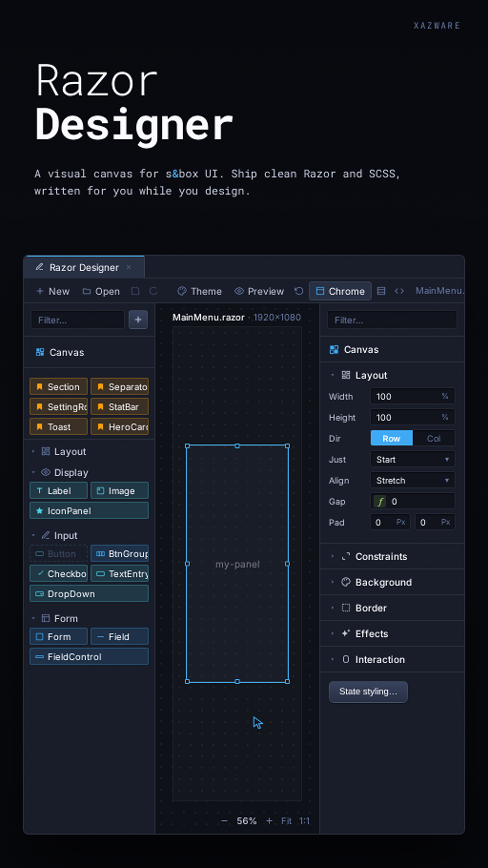Choose the Image element
Viewport: 488px width, 868px height.
[119, 490]
